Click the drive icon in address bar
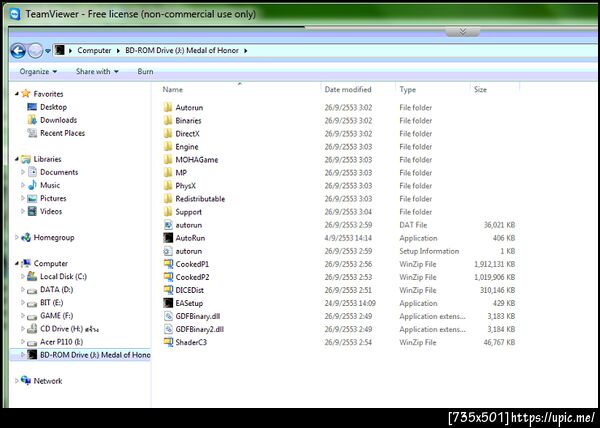The width and height of the screenshot is (600, 428). (59, 50)
